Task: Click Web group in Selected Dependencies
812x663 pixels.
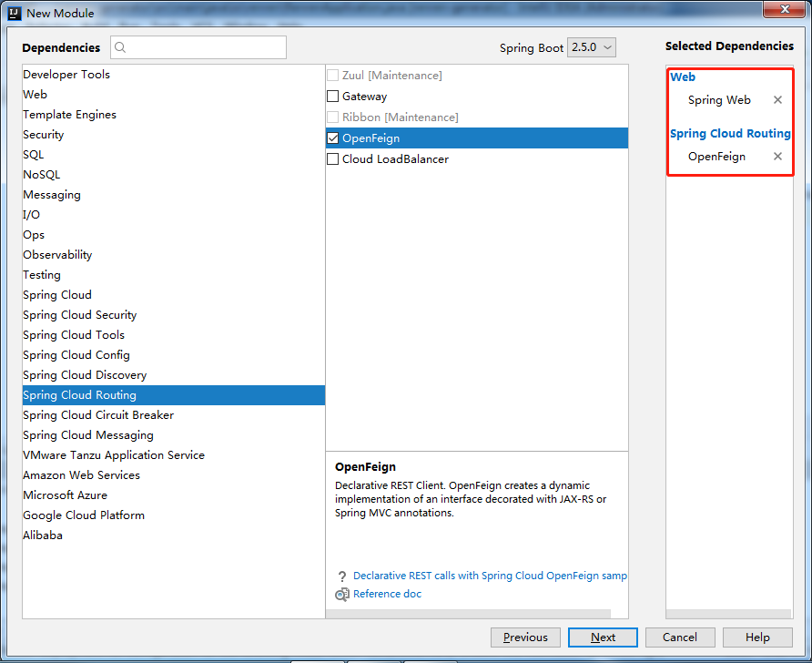Action: click(683, 77)
